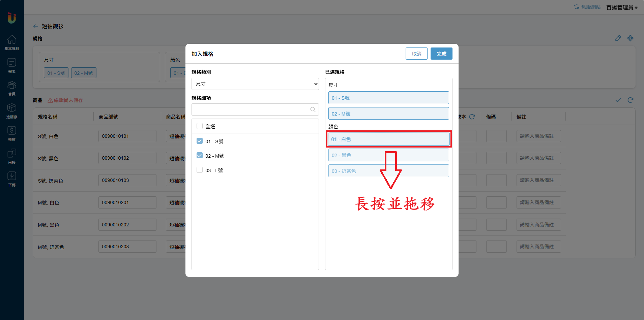
Task: Uncheck the 01 - S號 checkbox
Action: [200, 141]
